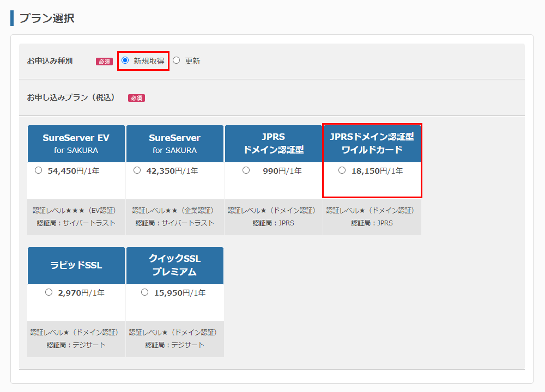Click the クイックSSLプレミアム plan header

tap(174, 265)
